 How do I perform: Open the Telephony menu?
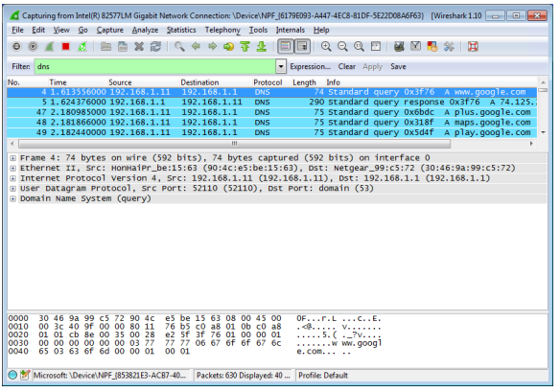pos(222,30)
